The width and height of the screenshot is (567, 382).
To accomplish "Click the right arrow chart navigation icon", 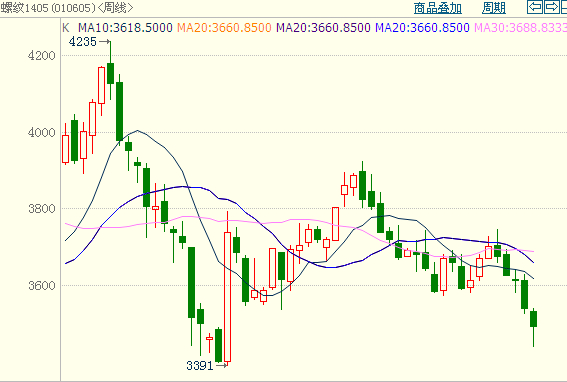I will click(551, 7).
